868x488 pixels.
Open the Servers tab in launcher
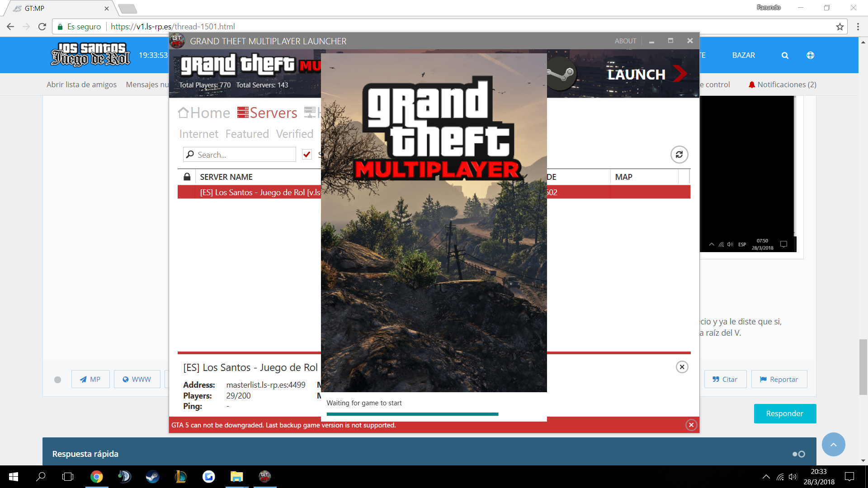click(x=267, y=113)
